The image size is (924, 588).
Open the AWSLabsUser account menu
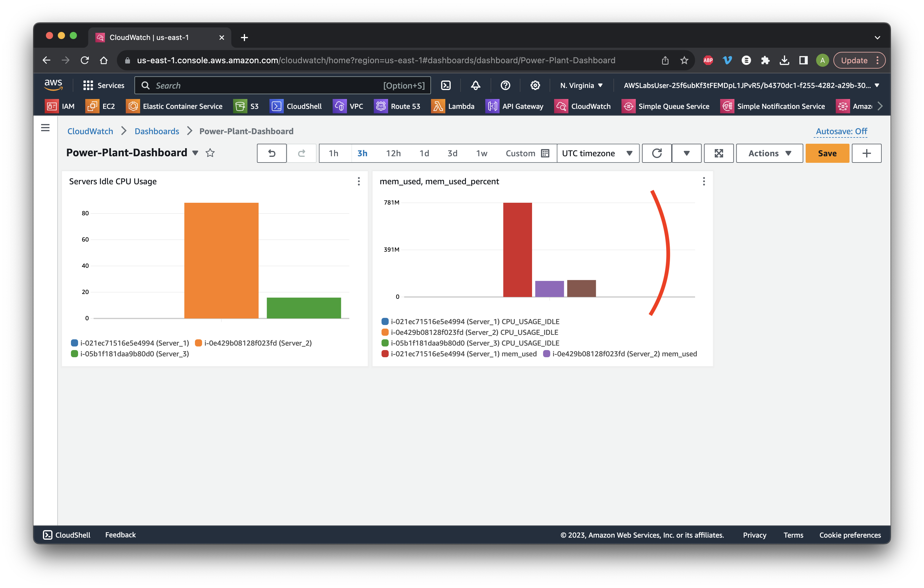click(x=751, y=85)
